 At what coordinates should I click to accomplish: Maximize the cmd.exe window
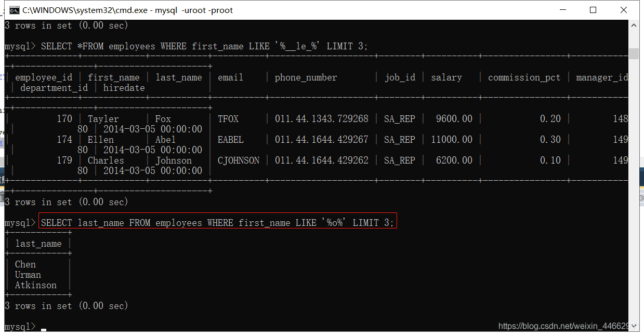[593, 10]
